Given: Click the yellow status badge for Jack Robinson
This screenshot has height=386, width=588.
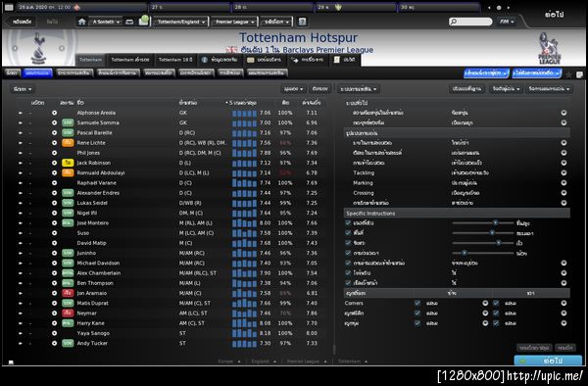Looking at the screenshot, I should click(x=68, y=163).
